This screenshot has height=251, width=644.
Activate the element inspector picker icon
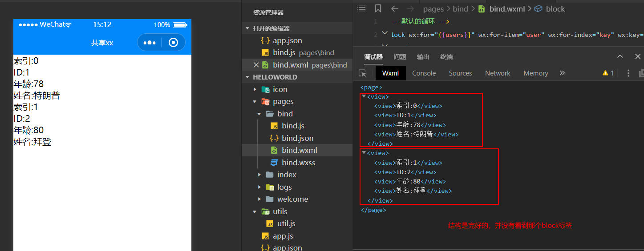point(362,73)
